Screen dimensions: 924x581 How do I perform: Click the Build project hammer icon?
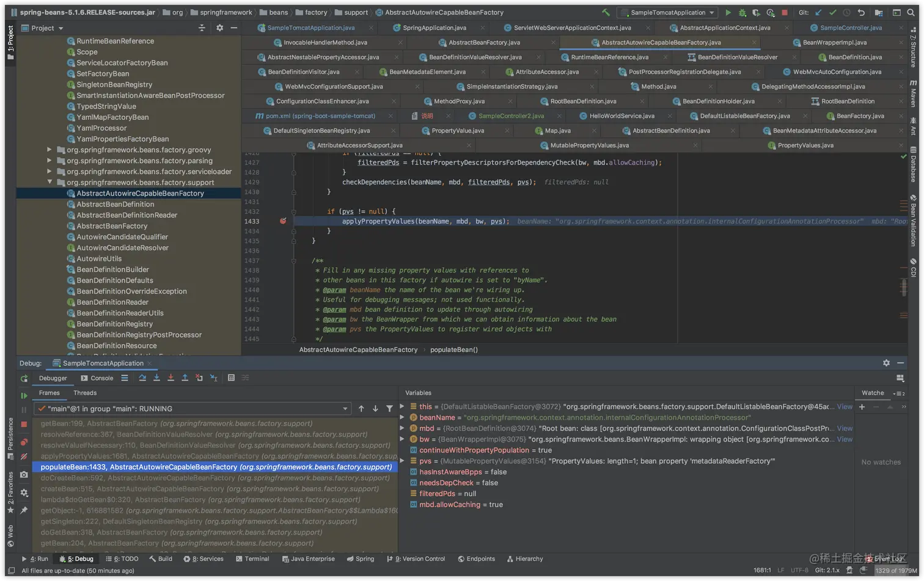[x=606, y=12]
